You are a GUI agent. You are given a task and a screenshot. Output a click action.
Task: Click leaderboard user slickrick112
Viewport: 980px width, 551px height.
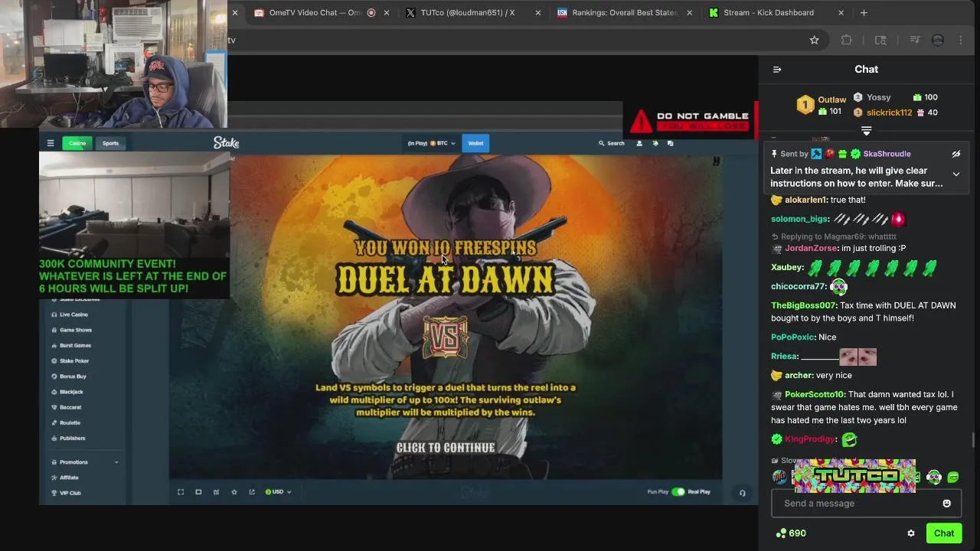coord(889,112)
